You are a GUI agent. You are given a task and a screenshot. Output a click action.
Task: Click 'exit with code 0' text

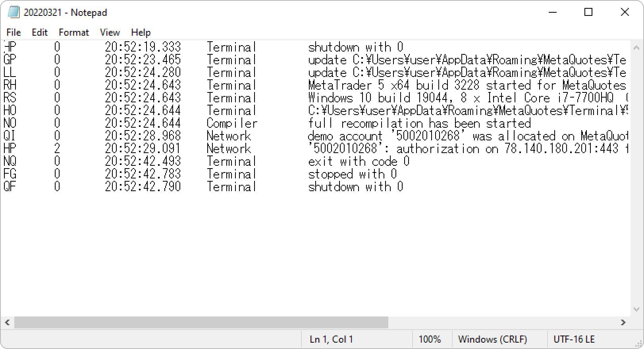point(359,161)
